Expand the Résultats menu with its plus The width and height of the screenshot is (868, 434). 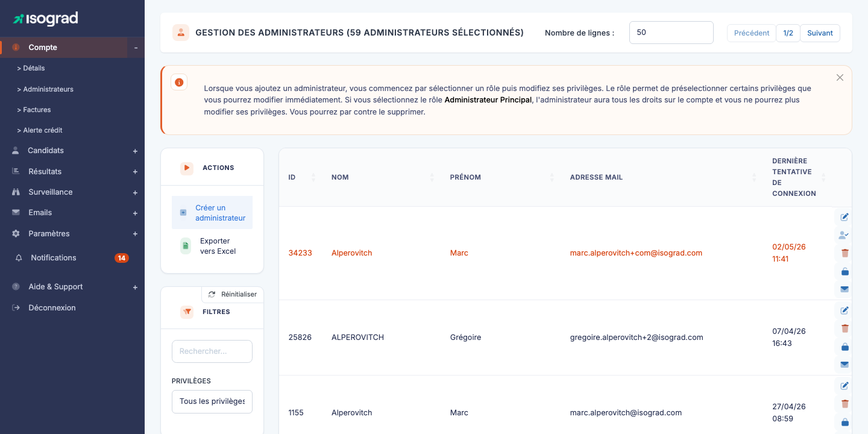(135, 172)
